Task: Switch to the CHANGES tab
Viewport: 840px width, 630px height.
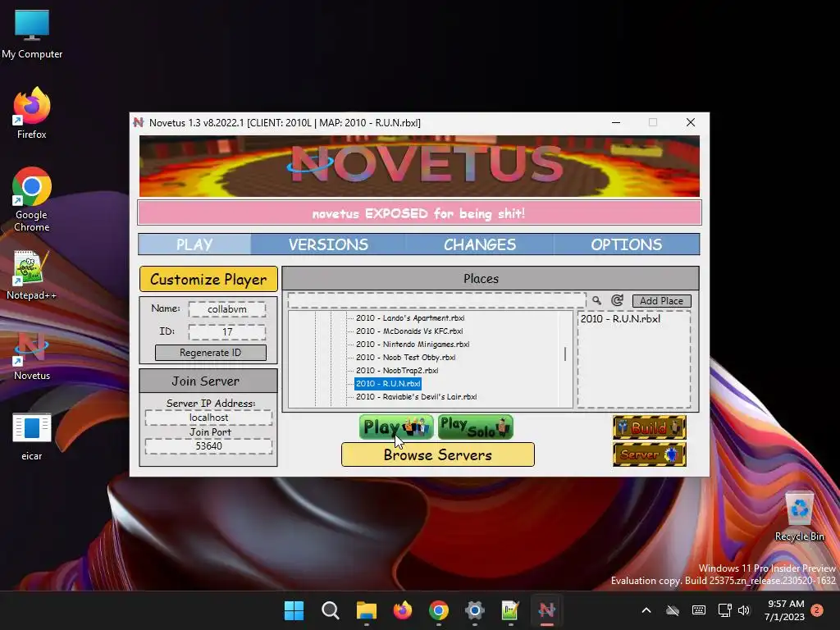Action: point(480,244)
